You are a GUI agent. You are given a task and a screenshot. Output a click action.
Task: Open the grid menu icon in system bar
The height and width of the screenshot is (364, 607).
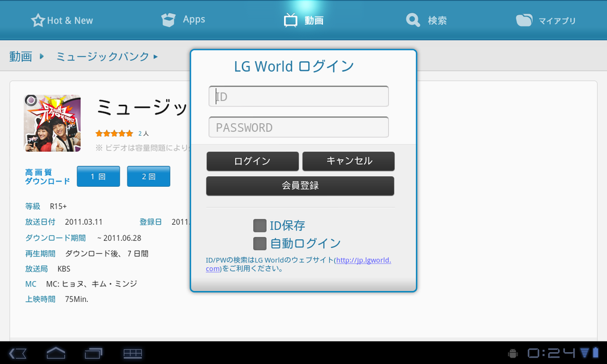click(133, 353)
